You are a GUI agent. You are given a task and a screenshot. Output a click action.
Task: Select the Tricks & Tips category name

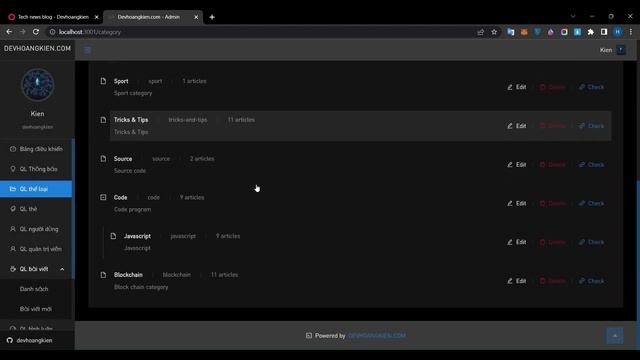pos(131,120)
